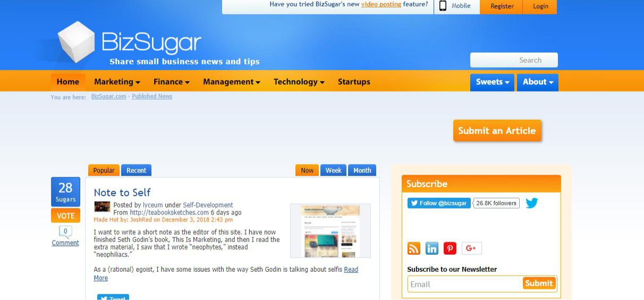The image size is (644, 300).
Task: Open the Self-Development category link
Action: click(x=208, y=205)
